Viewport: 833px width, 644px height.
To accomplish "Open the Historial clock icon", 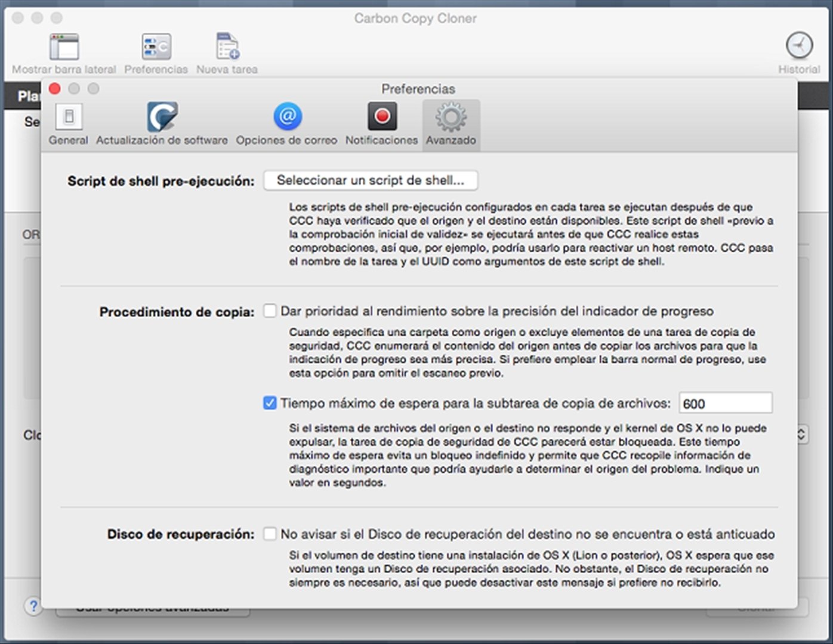I will 799,47.
